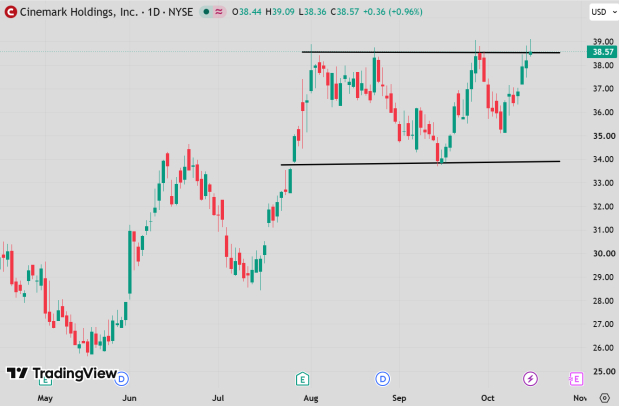Open the green earnings E marker near Aug

pos(302,379)
